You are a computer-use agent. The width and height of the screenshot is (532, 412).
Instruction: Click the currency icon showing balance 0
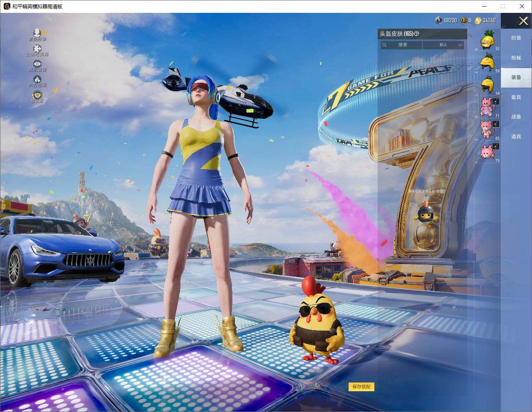point(464,20)
